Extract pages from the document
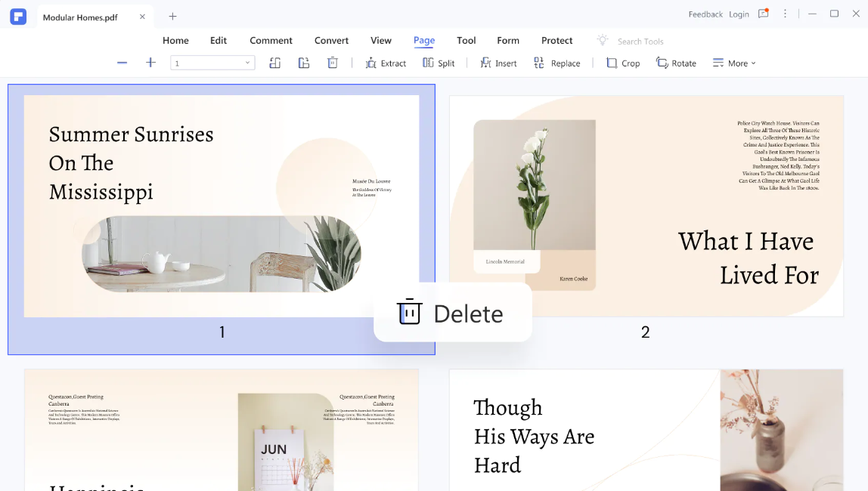This screenshot has height=491, width=868. coord(386,63)
